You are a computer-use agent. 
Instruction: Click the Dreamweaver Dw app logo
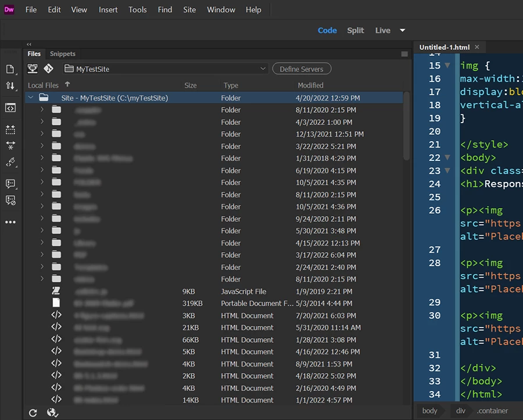coord(9,10)
